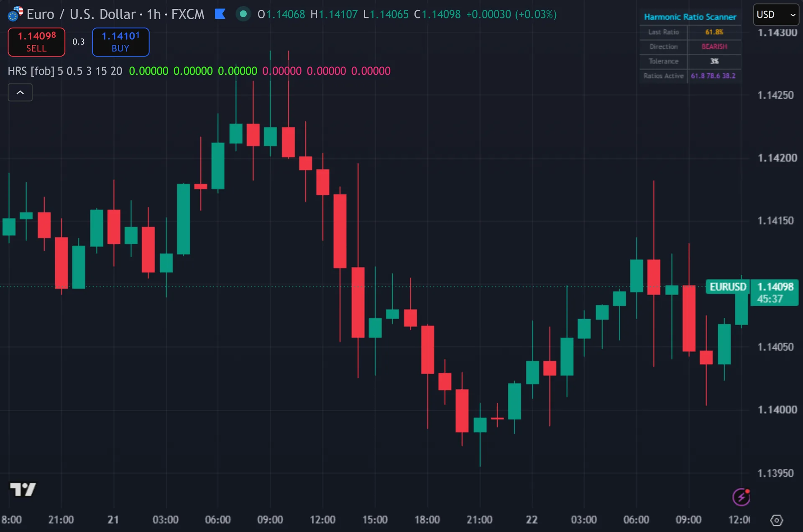Click the date label 22 on time axis
This screenshot has width=803, height=532.
(x=532, y=520)
